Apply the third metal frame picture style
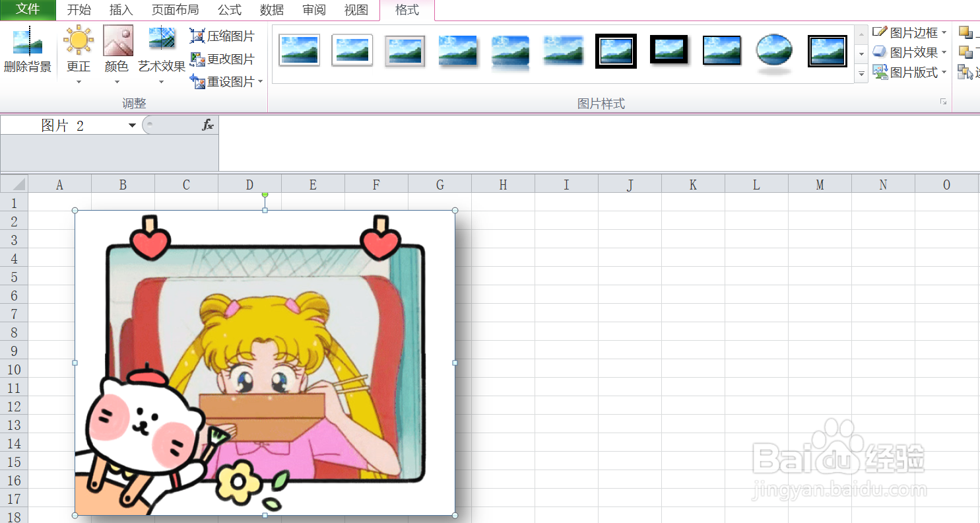 click(x=405, y=51)
